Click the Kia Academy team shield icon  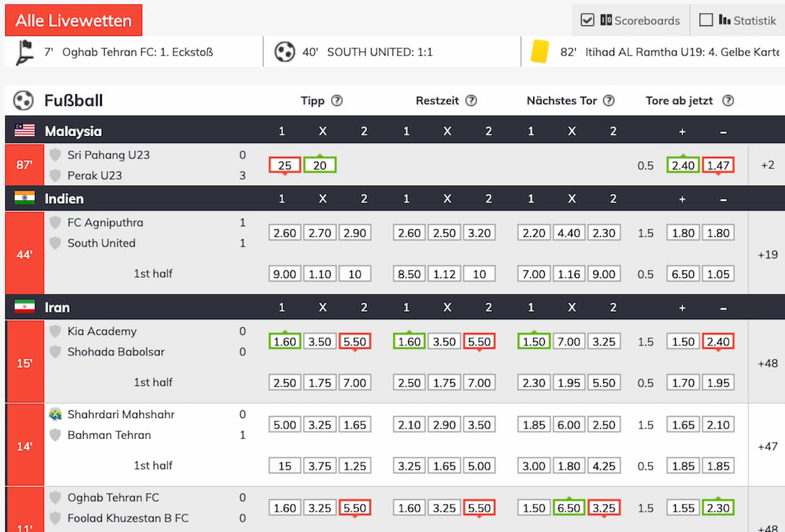tap(56, 331)
